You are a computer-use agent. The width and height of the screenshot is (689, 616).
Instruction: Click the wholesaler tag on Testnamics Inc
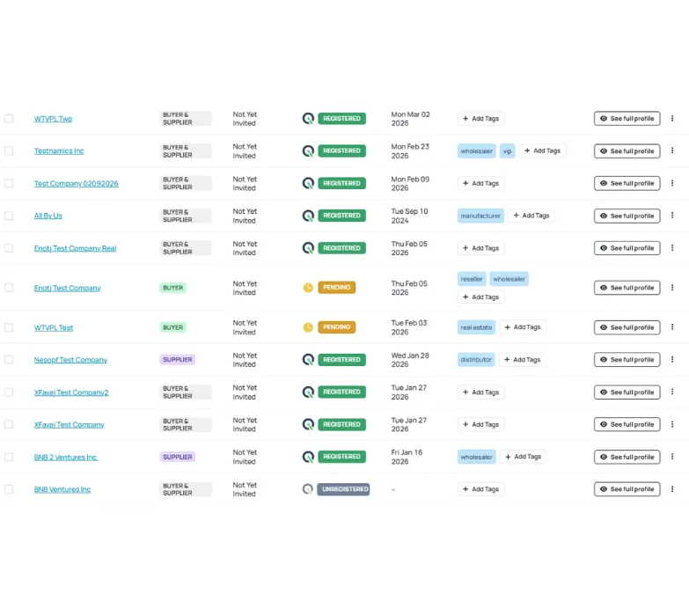(x=477, y=151)
